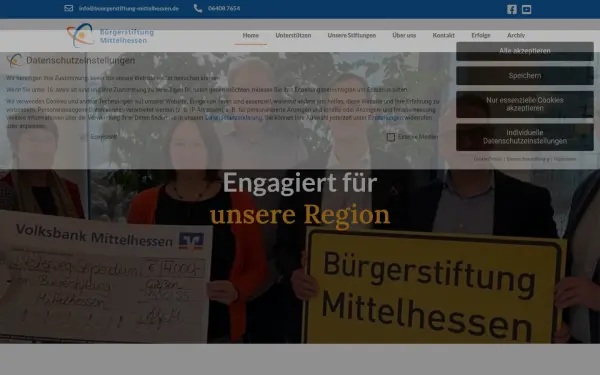The height and width of the screenshot is (375, 600).
Task: Open the Cookie-Details footer link
Action: coord(488,159)
